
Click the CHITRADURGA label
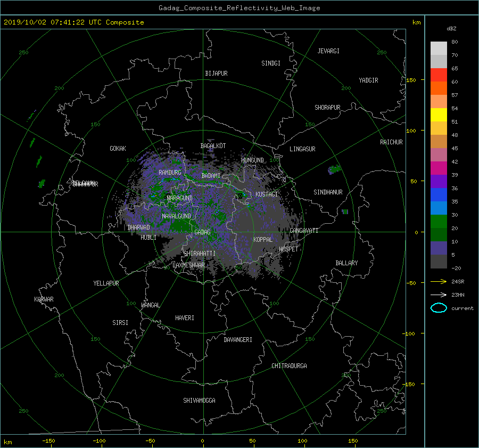pos(289,366)
